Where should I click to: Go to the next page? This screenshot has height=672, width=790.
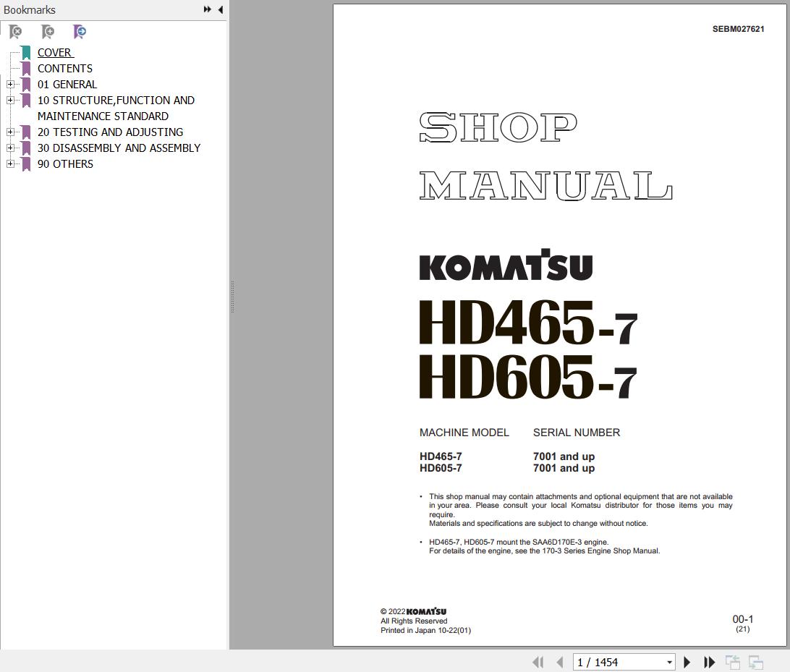(x=687, y=662)
